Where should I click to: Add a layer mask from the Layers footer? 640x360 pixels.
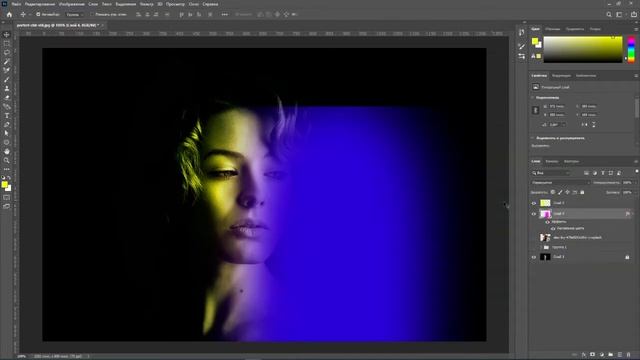click(x=593, y=355)
